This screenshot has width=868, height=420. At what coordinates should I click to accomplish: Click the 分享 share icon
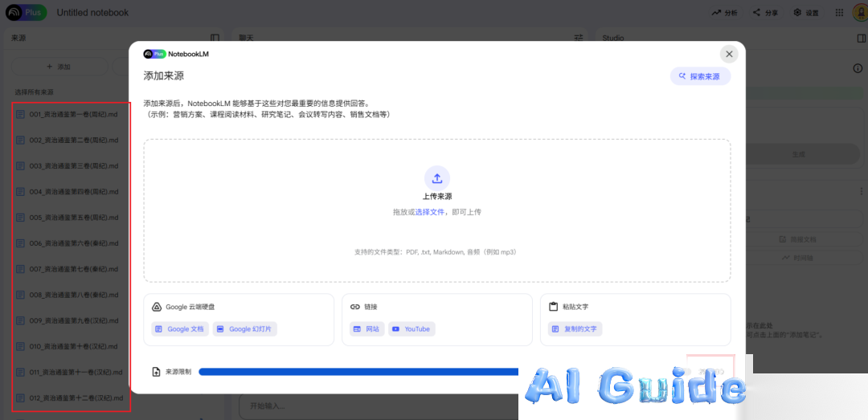coord(757,13)
